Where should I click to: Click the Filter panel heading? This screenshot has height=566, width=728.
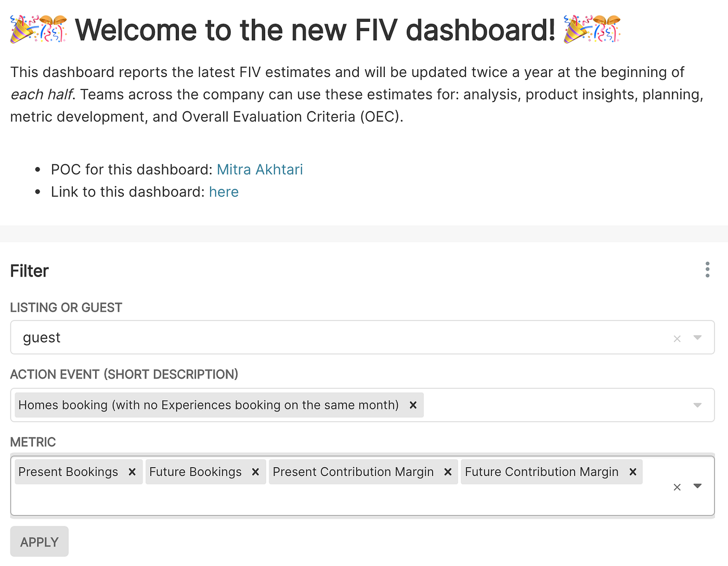(29, 271)
